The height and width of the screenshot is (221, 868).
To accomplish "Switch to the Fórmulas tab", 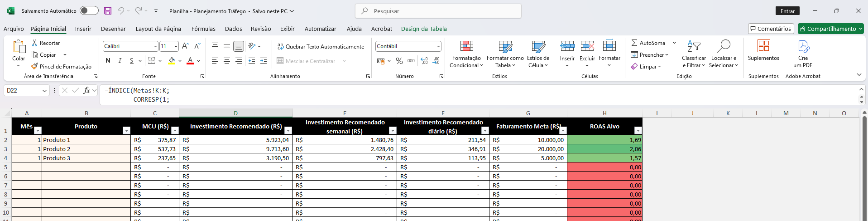I will pyautogui.click(x=203, y=29).
